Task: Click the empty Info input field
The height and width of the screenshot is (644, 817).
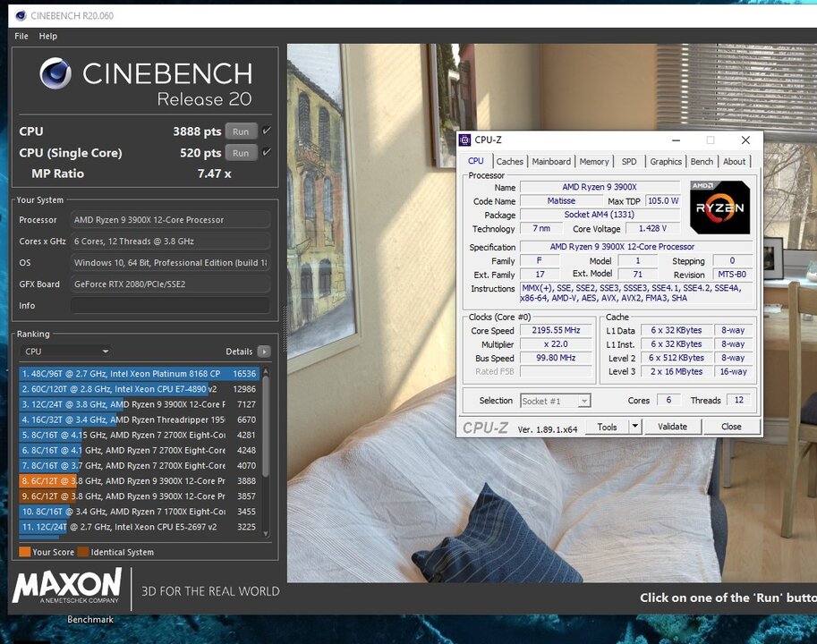Action: pyautogui.click(x=170, y=306)
